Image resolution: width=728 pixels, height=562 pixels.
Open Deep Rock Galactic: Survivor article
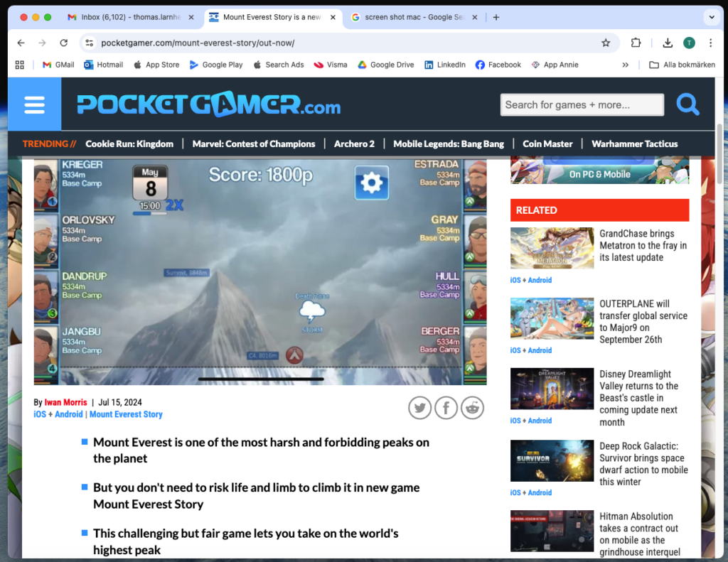pos(643,464)
